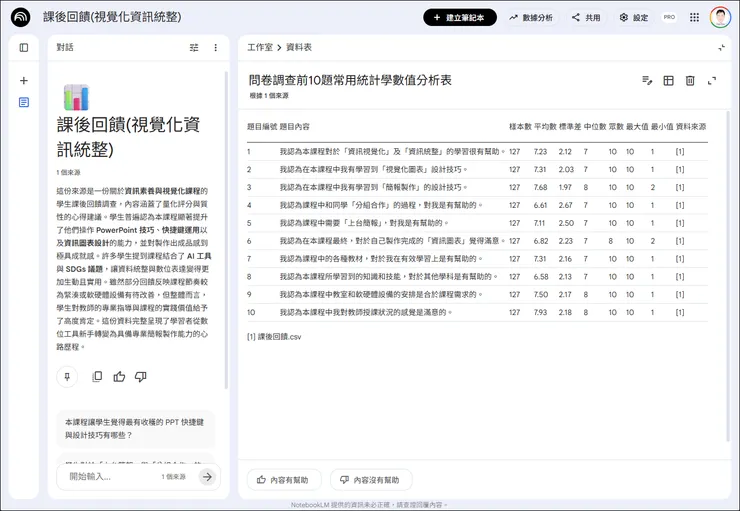This screenshot has height=511, width=740.
Task: Click the table title 問卷調查前10題常用統計學數值分析表
Action: point(350,80)
